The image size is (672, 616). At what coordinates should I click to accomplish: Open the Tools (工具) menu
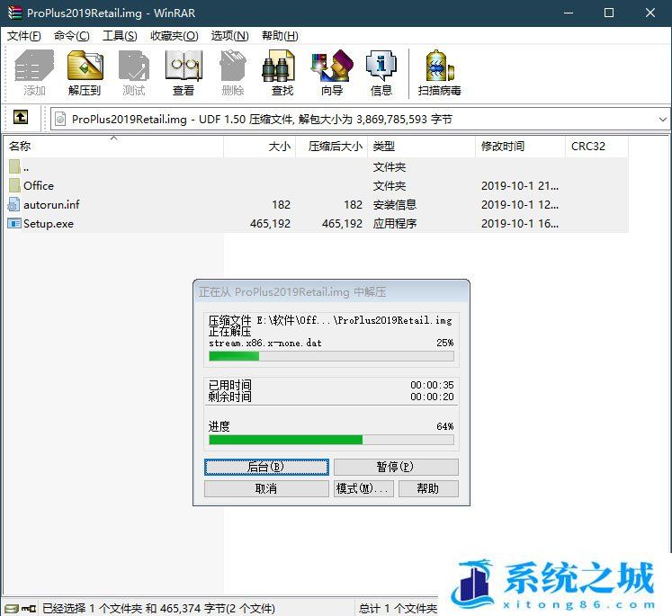[x=120, y=36]
